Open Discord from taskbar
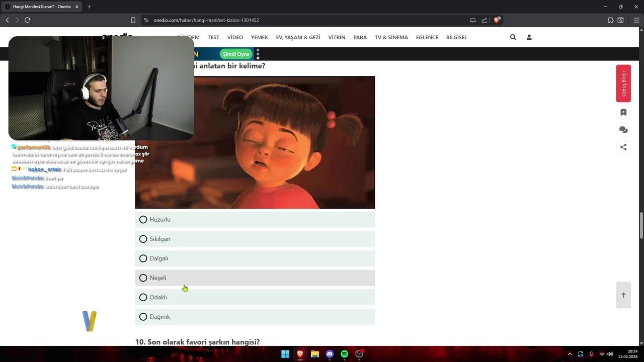The image size is (644, 362). (x=330, y=354)
